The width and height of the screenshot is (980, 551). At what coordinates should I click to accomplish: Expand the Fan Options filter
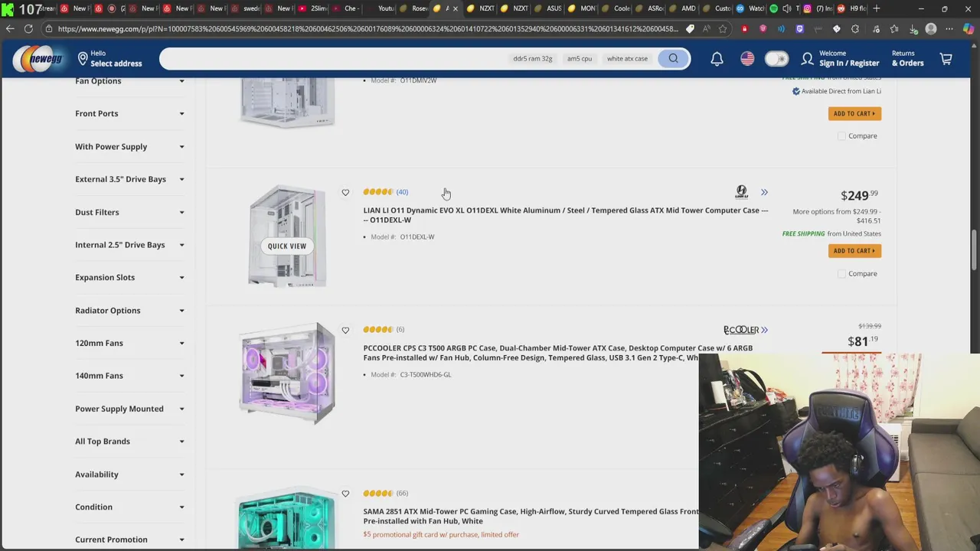pos(129,81)
